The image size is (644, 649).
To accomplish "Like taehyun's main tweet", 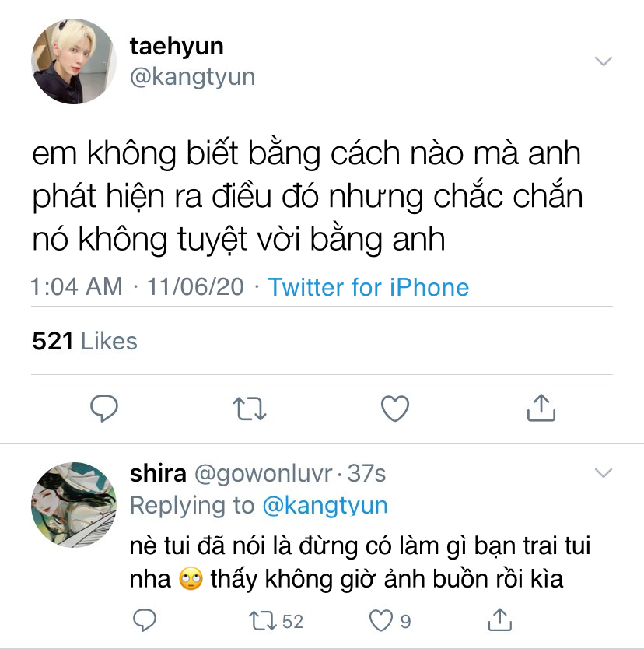I will point(395,408).
